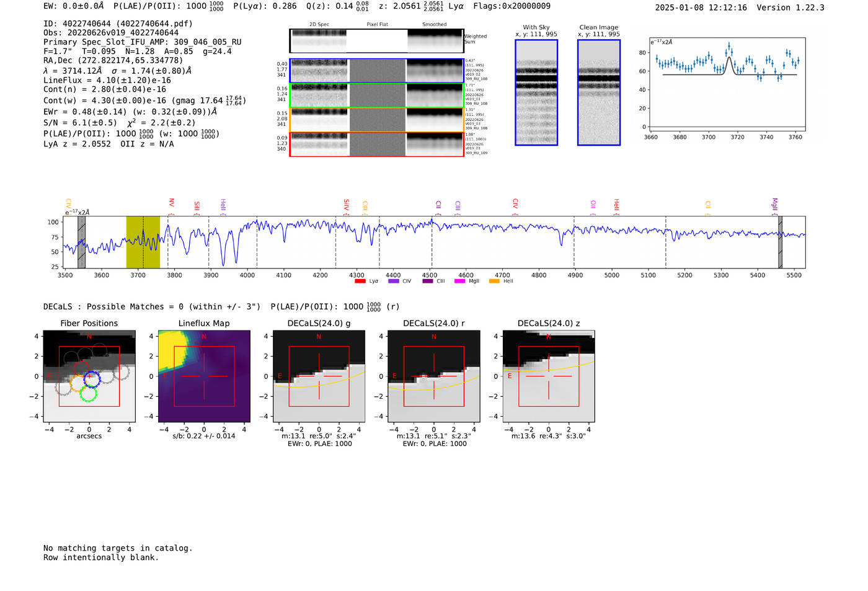Click the Obs 20220626v019_4022740644 line
The width and height of the screenshot is (868, 591).
(x=111, y=33)
